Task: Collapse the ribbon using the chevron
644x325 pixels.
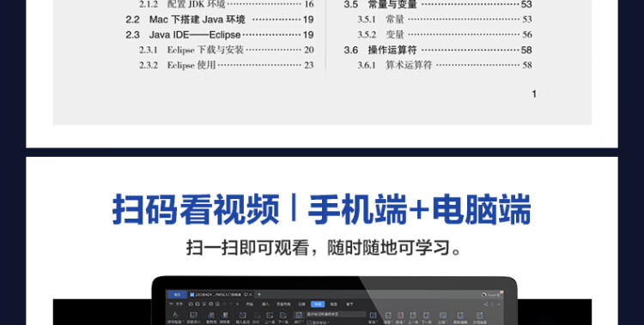Action: (499, 304)
